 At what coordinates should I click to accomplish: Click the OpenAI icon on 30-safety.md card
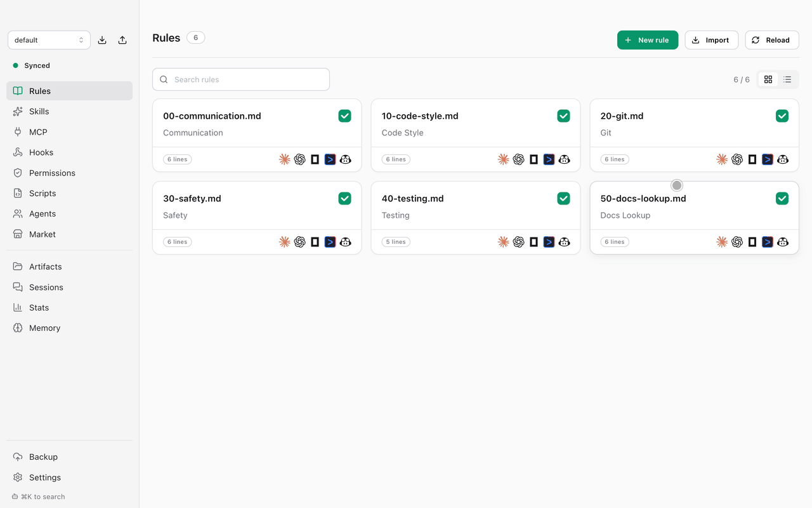coord(300,242)
